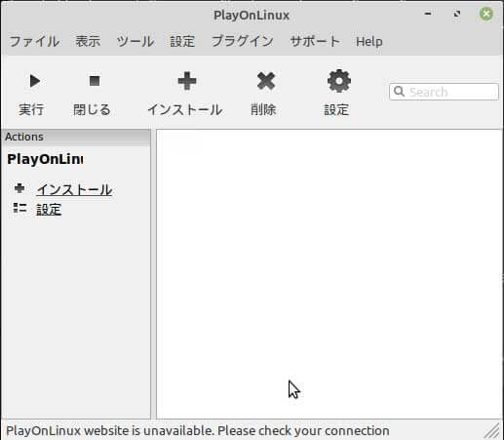This screenshot has width=504, height=440.
Task: Open the ツール menu
Action: click(136, 42)
